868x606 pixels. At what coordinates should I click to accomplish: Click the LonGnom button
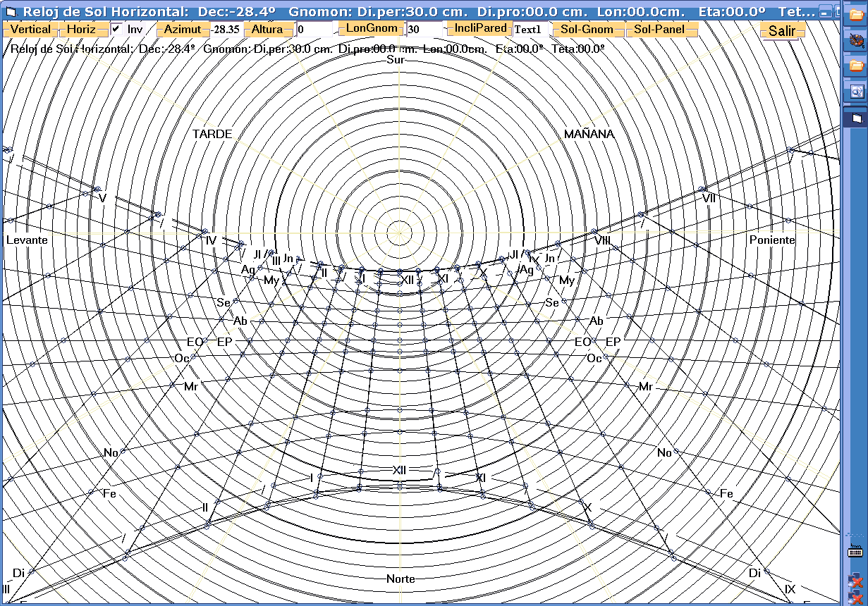point(372,28)
